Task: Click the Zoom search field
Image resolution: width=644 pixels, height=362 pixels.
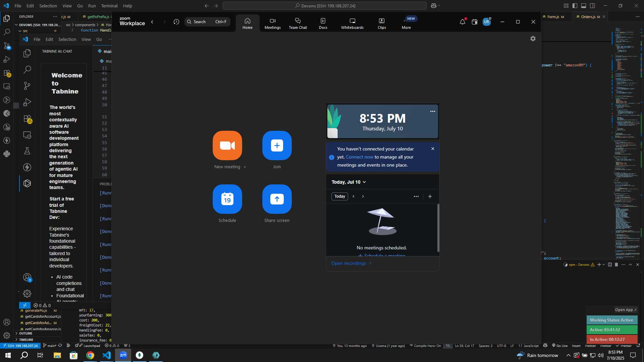Action: coord(207,22)
